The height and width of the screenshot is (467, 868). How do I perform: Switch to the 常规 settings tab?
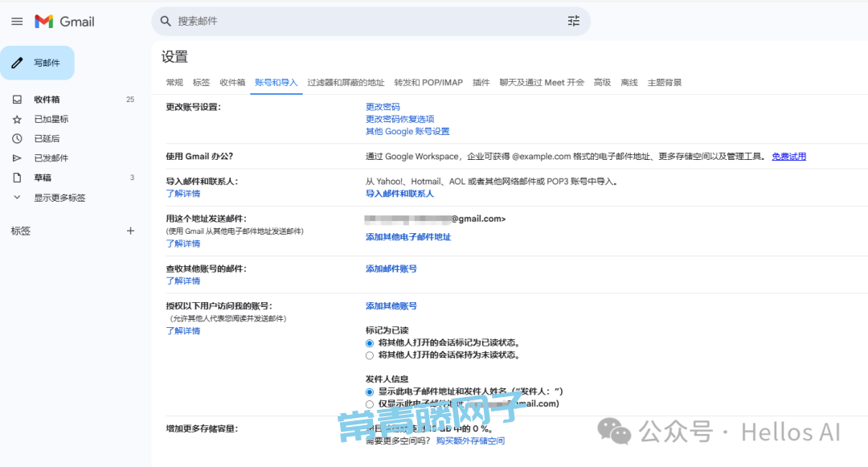tap(174, 83)
